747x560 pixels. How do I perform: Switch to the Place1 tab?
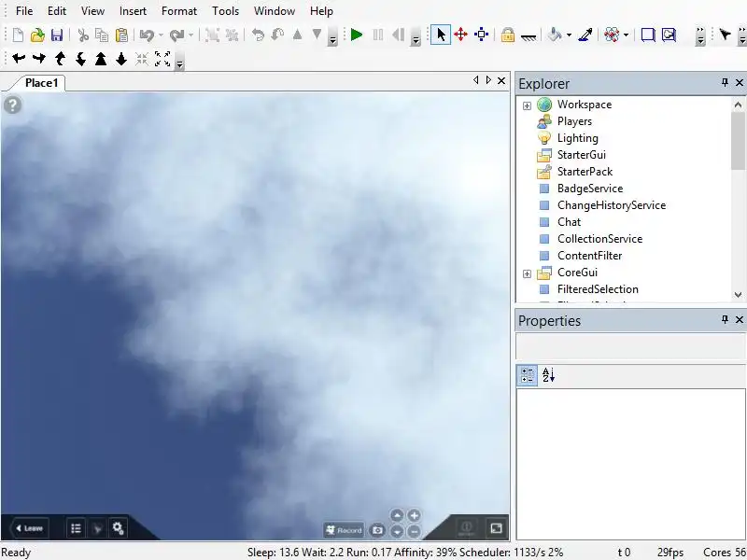(x=41, y=83)
